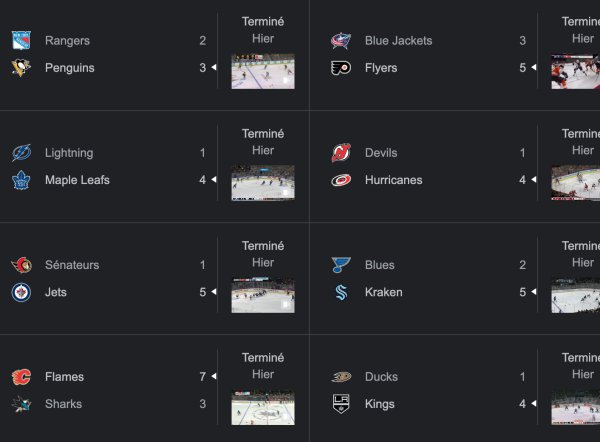This screenshot has height=442, width=600.
Task: Select the Jets team logo
Action: click(x=21, y=292)
